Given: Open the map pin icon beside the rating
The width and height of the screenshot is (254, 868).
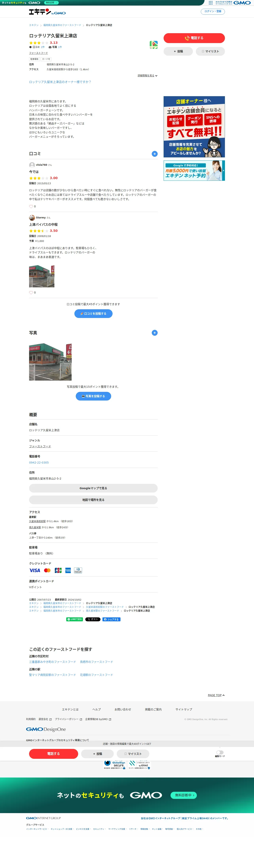Looking at the screenshot, I should coord(154,45).
